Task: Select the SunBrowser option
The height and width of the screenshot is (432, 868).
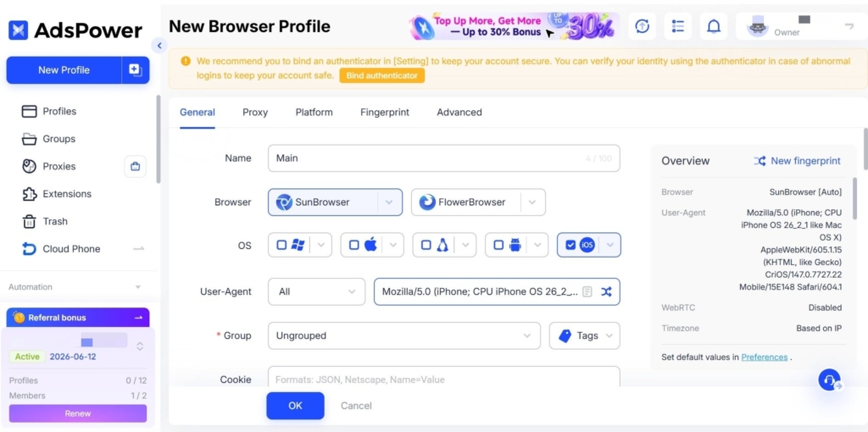Action: (323, 202)
